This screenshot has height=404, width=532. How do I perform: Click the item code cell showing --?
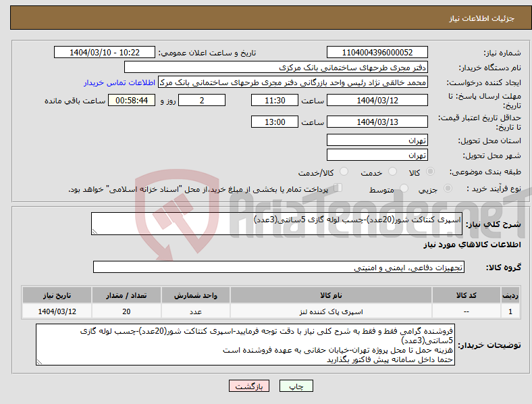[x=467, y=311]
